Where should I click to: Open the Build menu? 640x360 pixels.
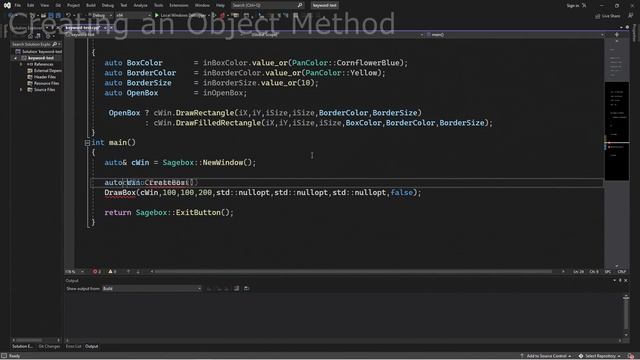click(91, 5)
